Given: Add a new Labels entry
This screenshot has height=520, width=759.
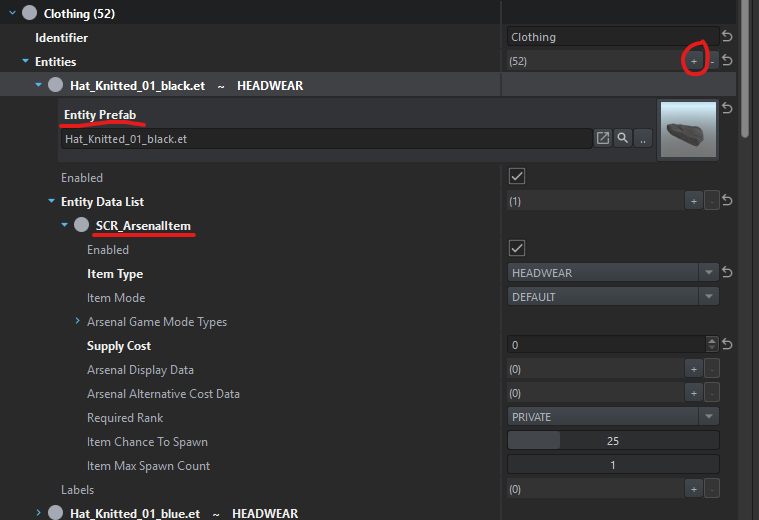Looking at the screenshot, I should [x=694, y=489].
